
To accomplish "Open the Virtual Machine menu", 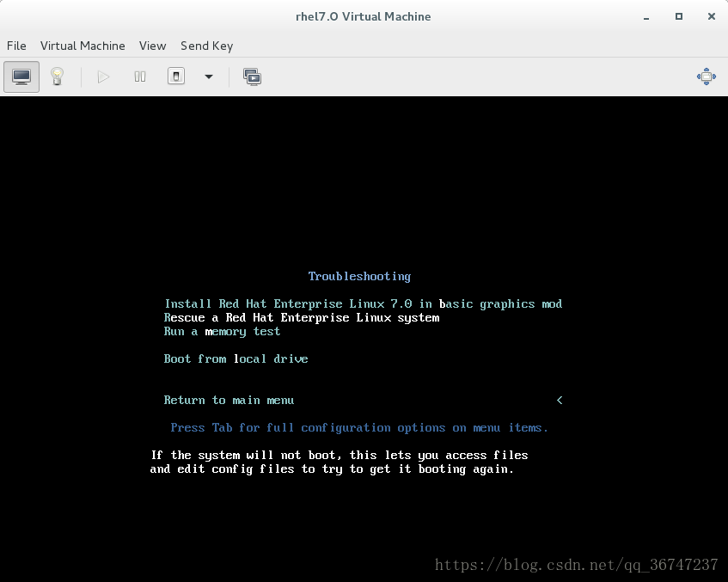I will coord(83,46).
